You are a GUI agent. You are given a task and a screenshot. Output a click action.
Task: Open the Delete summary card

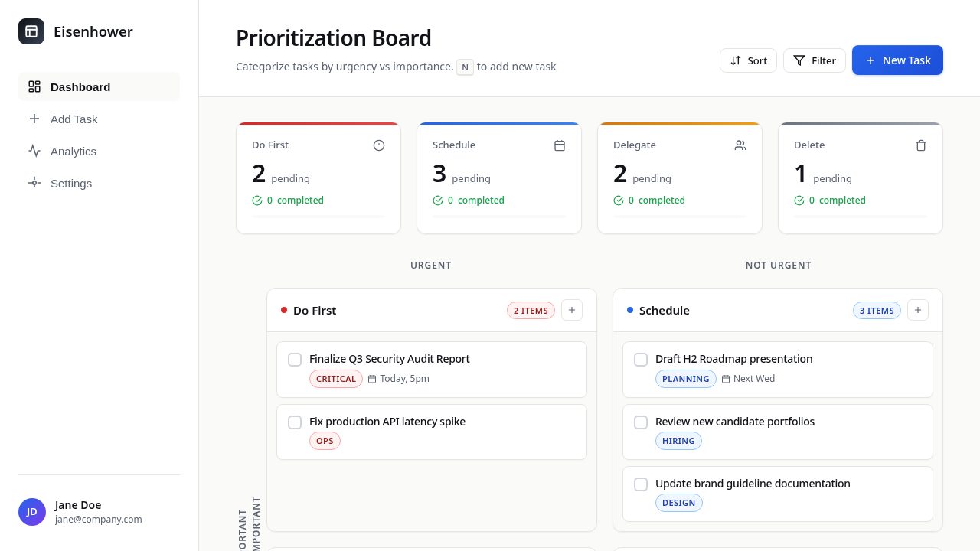click(x=861, y=178)
